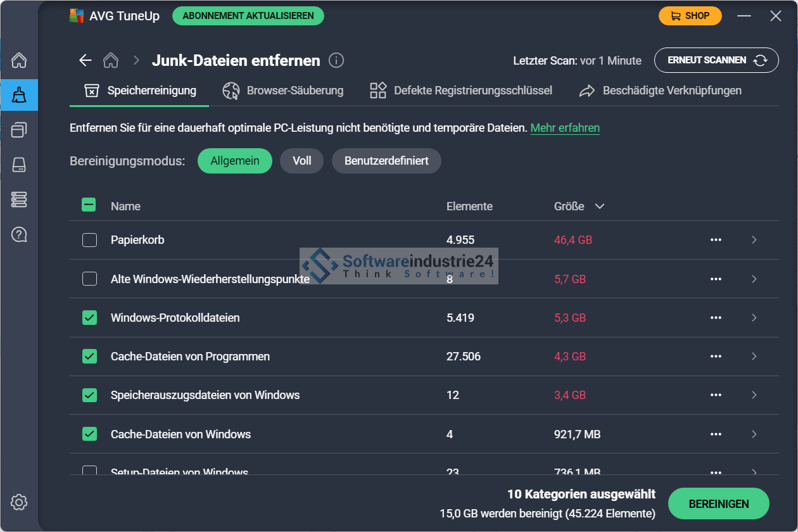Image resolution: width=798 pixels, height=532 pixels.
Task: Expand Papierkorb row with chevron
Action: [754, 240]
